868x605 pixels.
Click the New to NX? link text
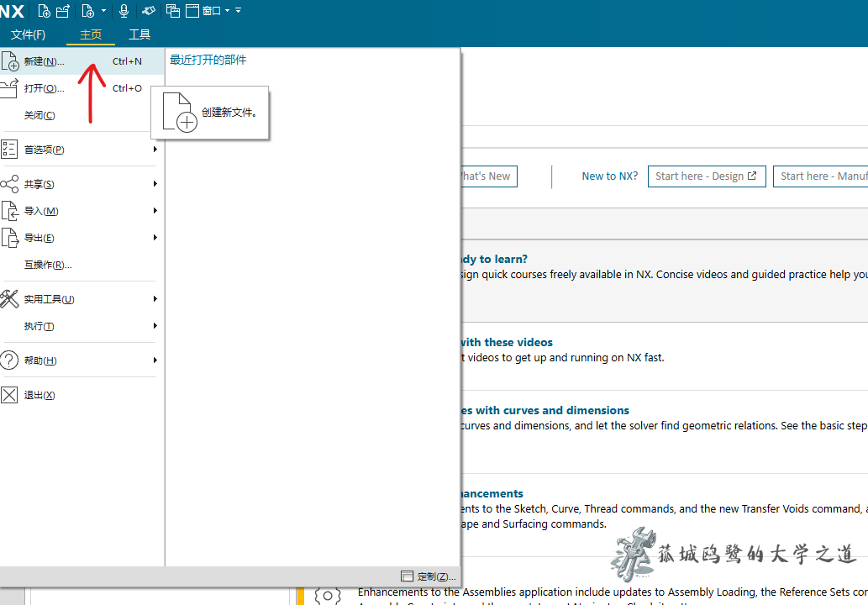coord(609,176)
